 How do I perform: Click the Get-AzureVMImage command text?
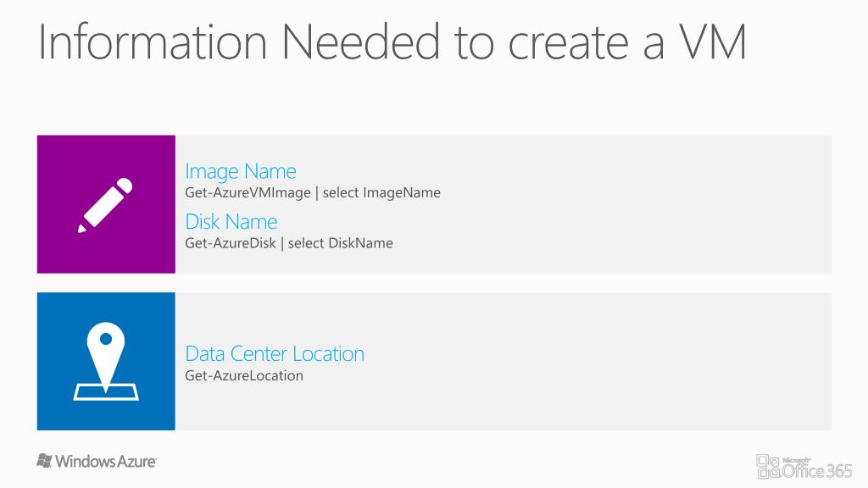(x=248, y=192)
